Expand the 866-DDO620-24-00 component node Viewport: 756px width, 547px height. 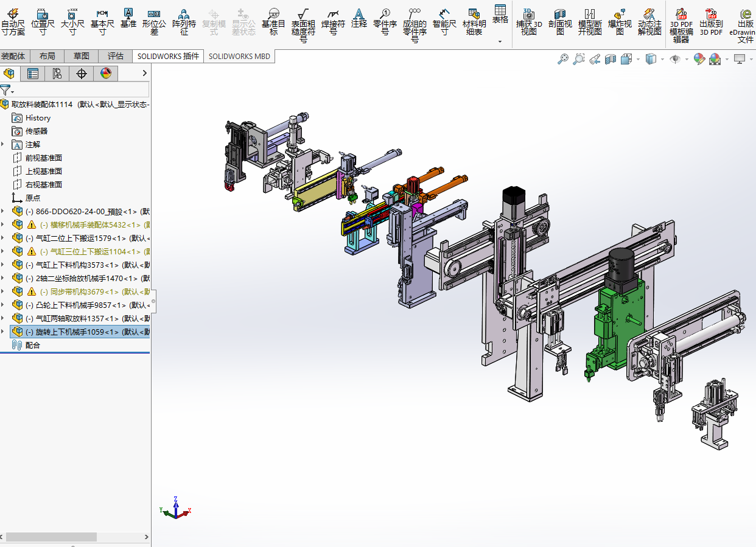pyautogui.click(x=3, y=211)
